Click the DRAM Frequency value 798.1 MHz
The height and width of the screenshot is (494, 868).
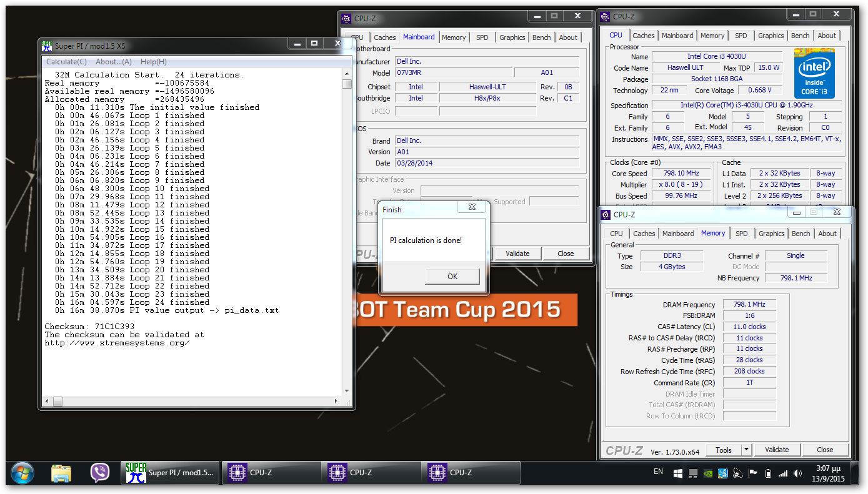click(x=749, y=305)
